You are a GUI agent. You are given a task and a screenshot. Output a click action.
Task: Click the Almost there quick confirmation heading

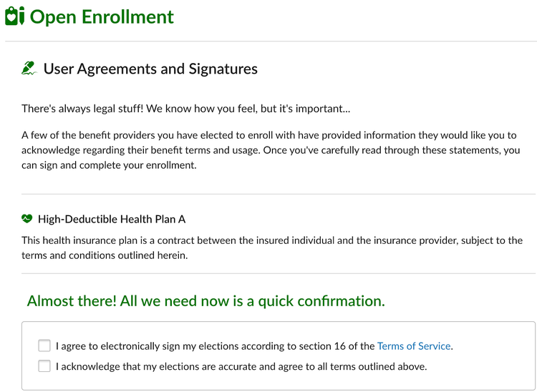point(205,301)
